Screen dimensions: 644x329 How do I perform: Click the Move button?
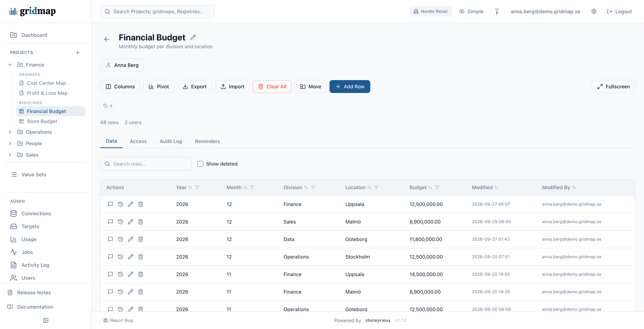tap(311, 86)
